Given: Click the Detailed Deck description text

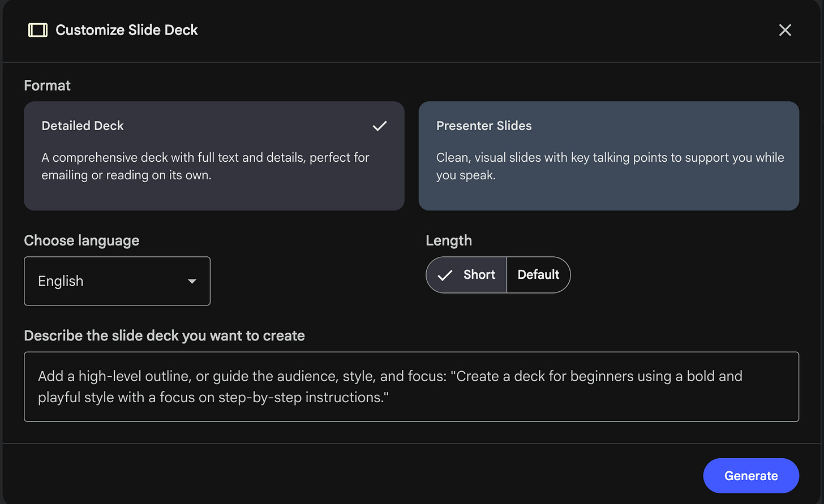Looking at the screenshot, I should tap(205, 166).
